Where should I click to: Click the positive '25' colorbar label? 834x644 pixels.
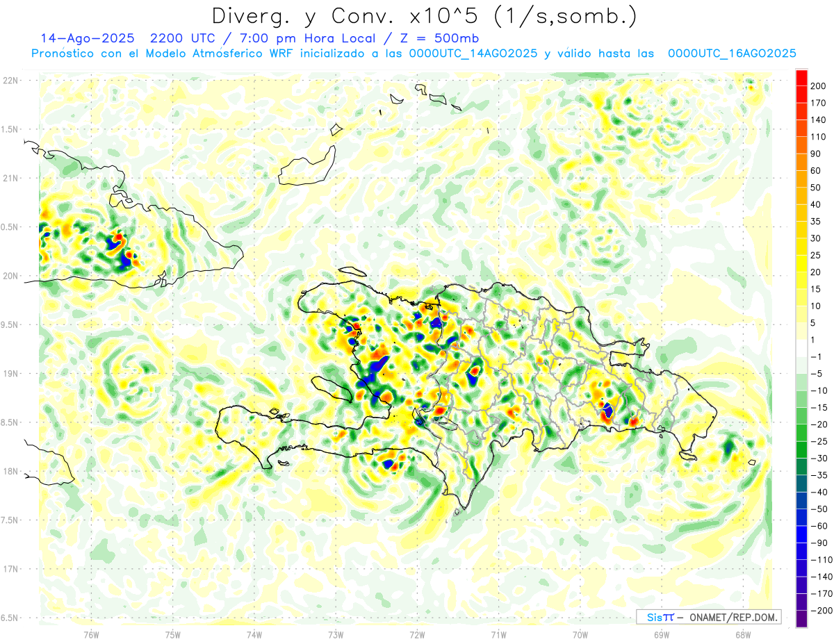click(x=817, y=255)
